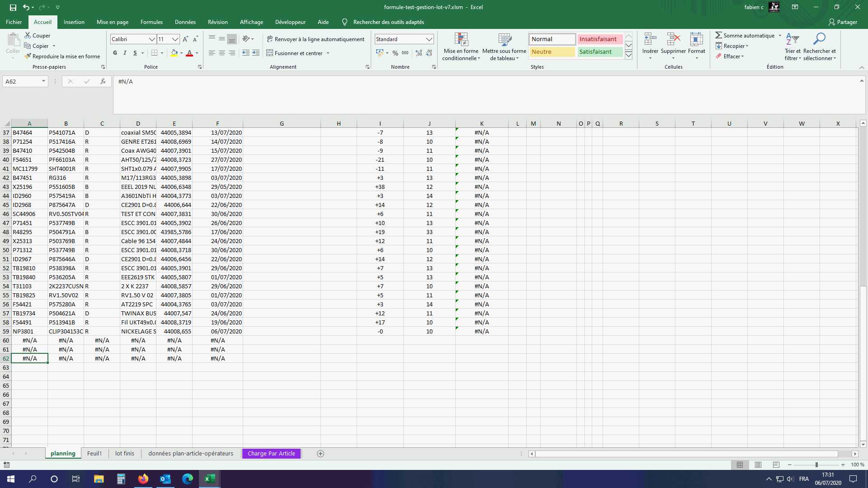Click the AutoSum sigma icon

(x=718, y=35)
